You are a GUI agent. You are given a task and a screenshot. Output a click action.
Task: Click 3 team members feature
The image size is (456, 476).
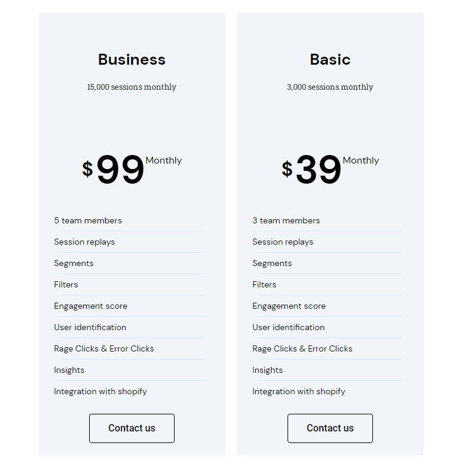[286, 221]
